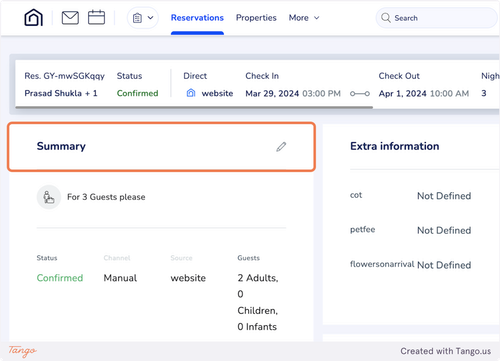The height and width of the screenshot is (361, 500).
Task: Click the note For 3 Guests please
Action: [106, 197]
